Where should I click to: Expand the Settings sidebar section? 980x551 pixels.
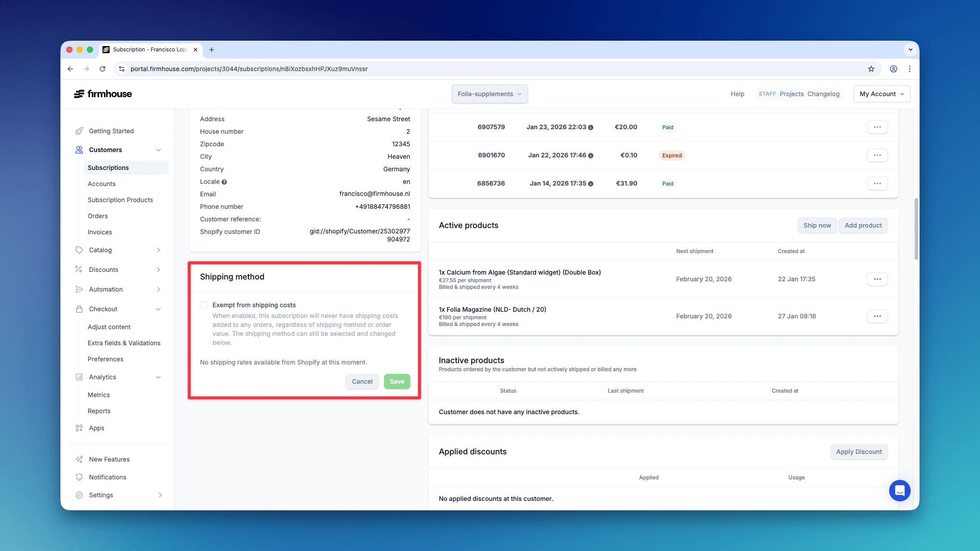[160, 495]
